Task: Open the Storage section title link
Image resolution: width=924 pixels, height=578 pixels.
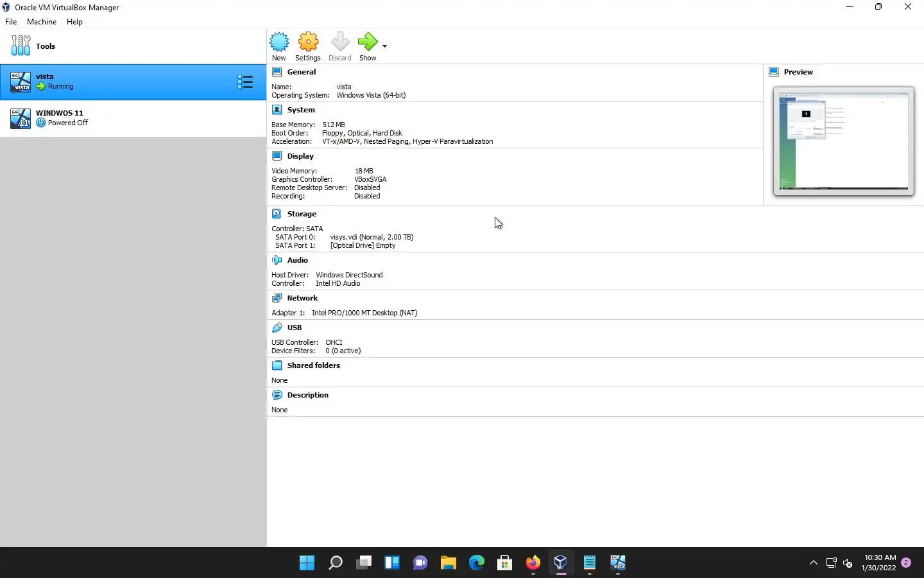Action: click(x=302, y=214)
